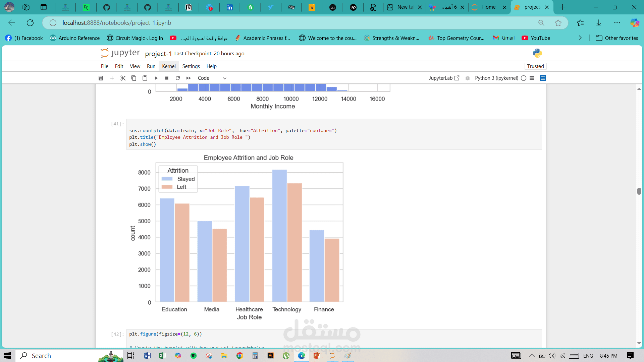
Task: Expand the hidden bookmarks chevron
Action: click(x=580, y=38)
